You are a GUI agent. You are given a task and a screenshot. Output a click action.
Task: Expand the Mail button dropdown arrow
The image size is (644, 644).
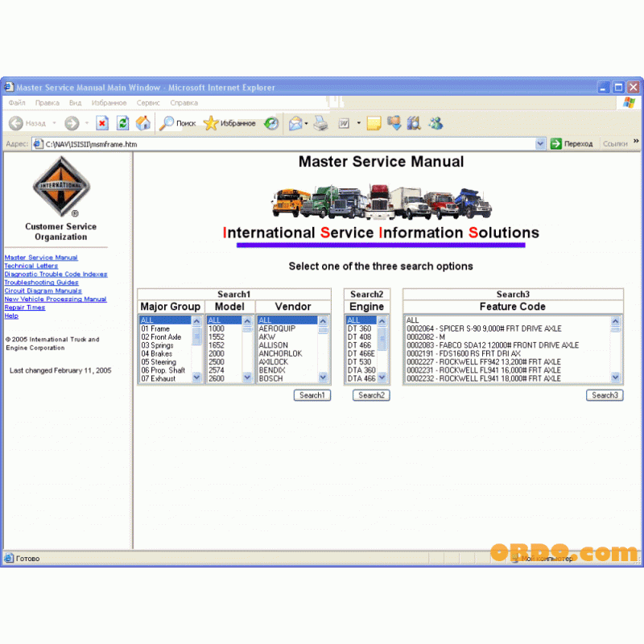(x=307, y=123)
